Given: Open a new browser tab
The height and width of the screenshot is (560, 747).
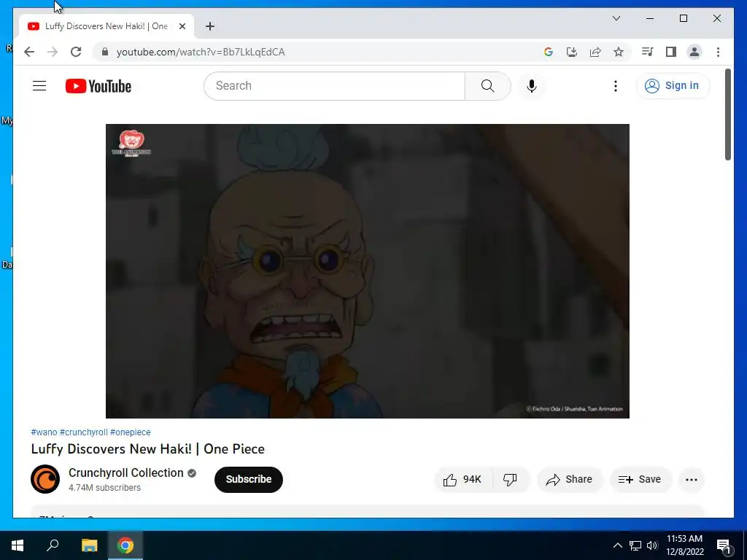Looking at the screenshot, I should 209,26.
